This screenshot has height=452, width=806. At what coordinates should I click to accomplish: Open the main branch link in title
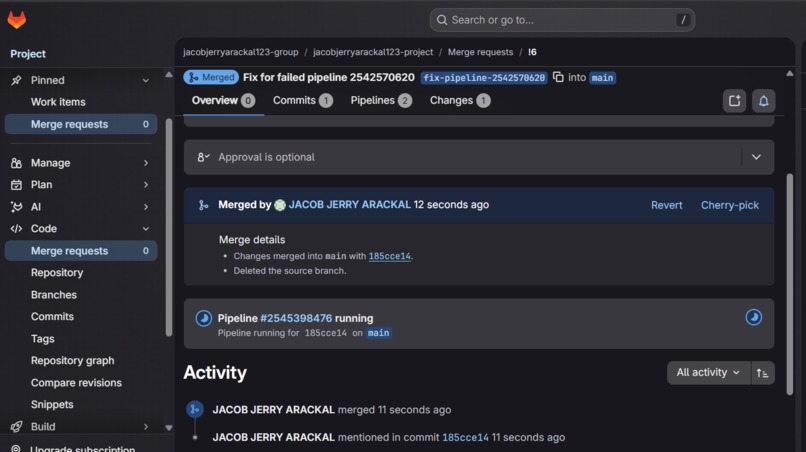602,78
